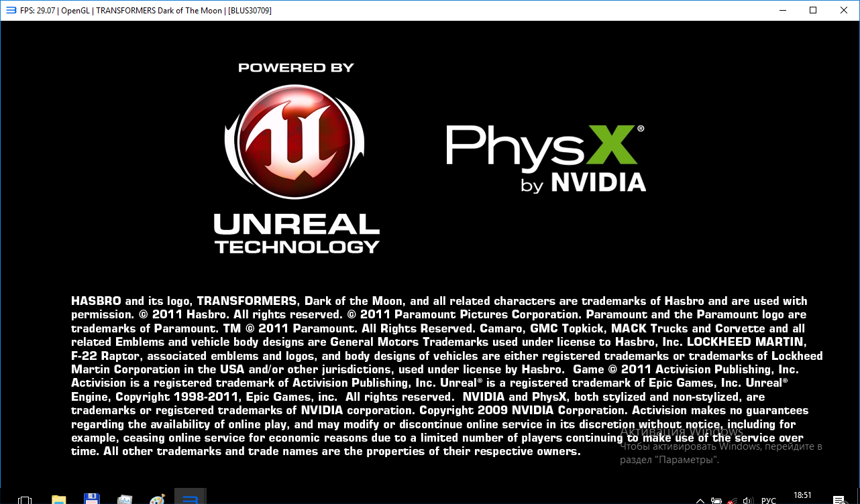Viewport: 860px width, 504px height.
Task: Open the volume control in the tray
Action: tap(747, 500)
